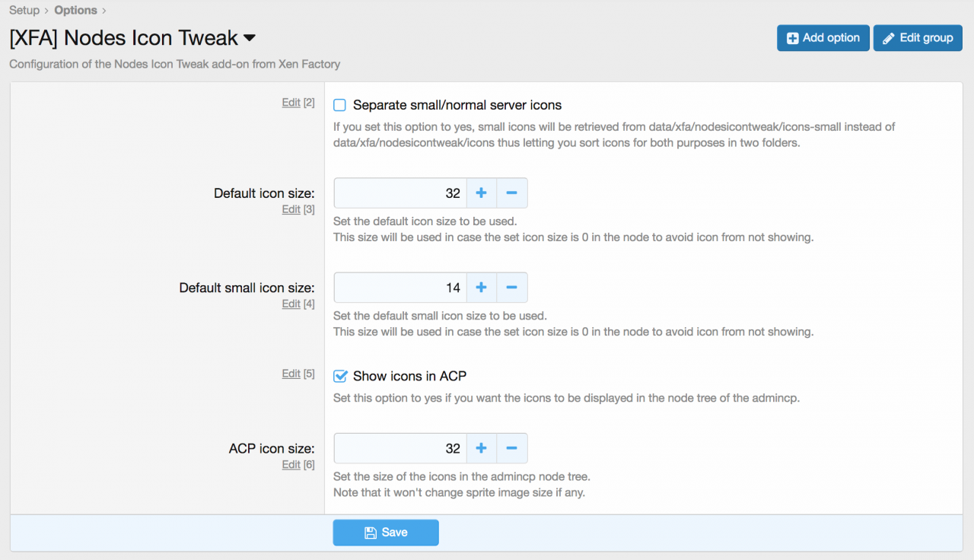This screenshot has height=560, width=974.
Task: Edit the Default small icon size option
Action: 291,304
